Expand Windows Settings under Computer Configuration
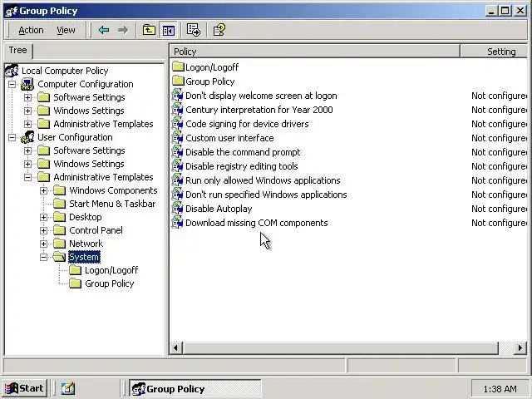This screenshot has height=399, width=532. 27,111
